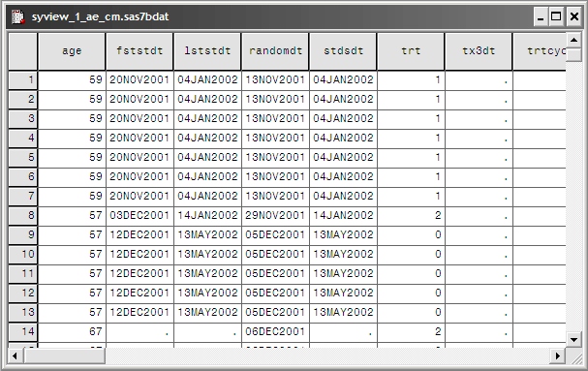Viewport: 588px width, 371px height.
Task: Click the select-all corner cell of grid
Action: click(x=23, y=51)
